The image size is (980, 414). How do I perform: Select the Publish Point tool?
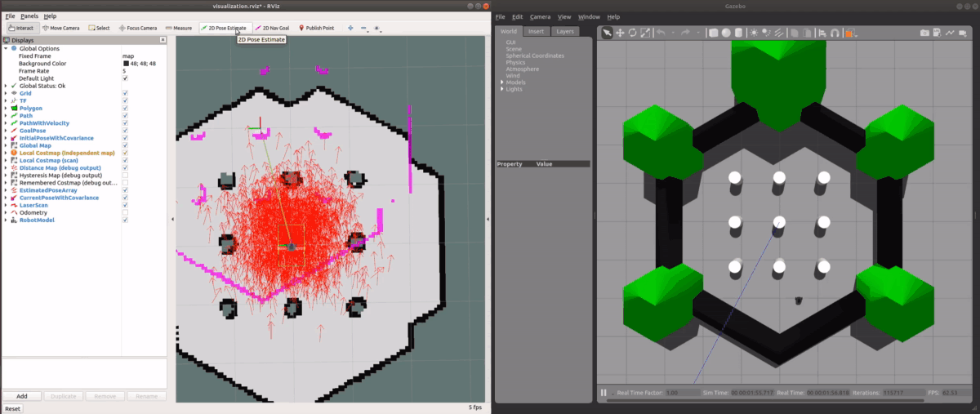(x=316, y=28)
